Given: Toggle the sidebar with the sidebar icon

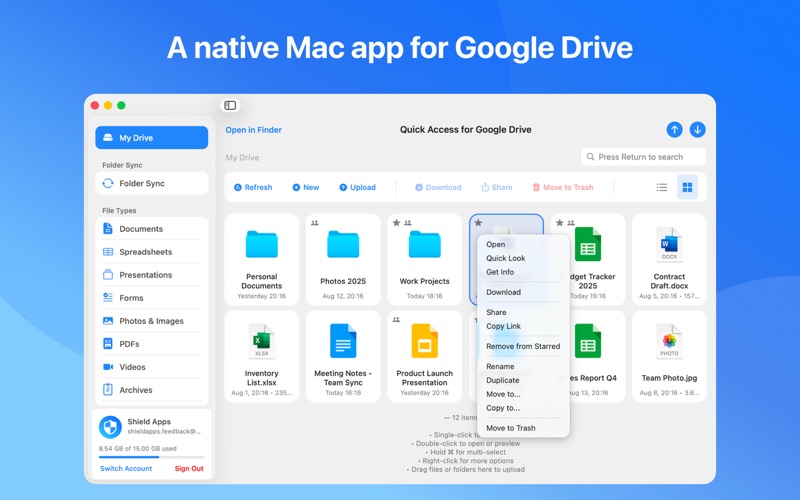Looking at the screenshot, I should 230,105.
